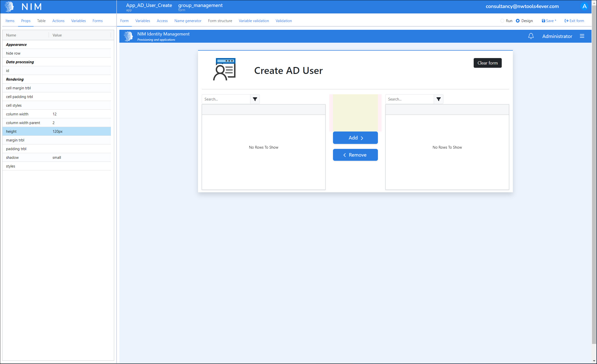Click the beige highlighted spacer cell
The image size is (597, 364).
click(355, 113)
